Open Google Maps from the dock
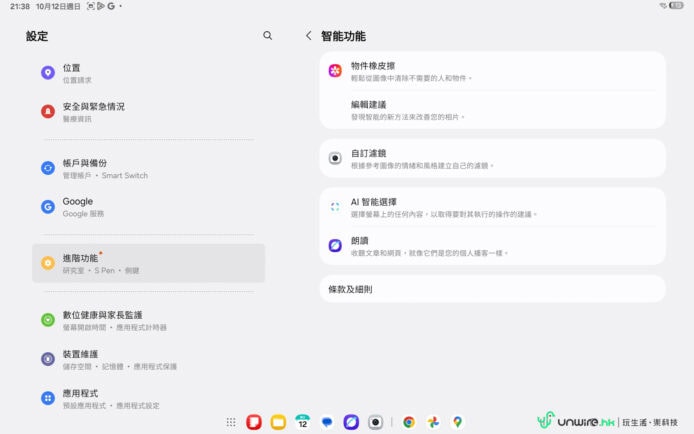694x434 pixels. pos(457,422)
